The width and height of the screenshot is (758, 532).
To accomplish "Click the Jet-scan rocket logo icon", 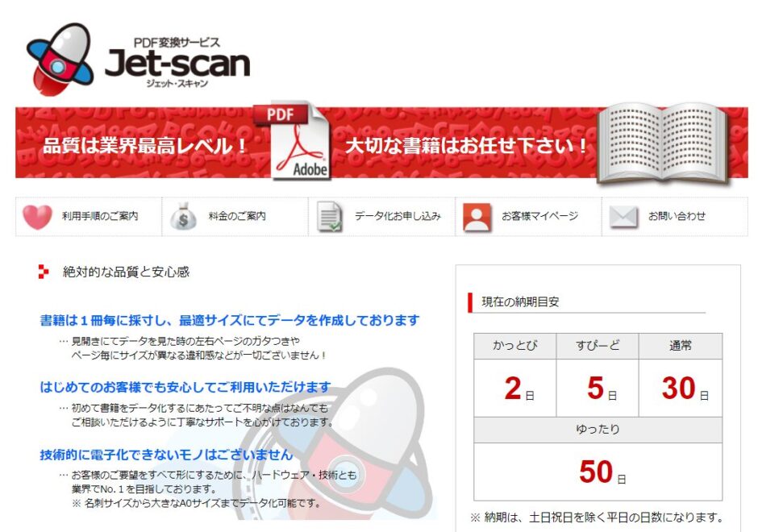I will click(60, 59).
